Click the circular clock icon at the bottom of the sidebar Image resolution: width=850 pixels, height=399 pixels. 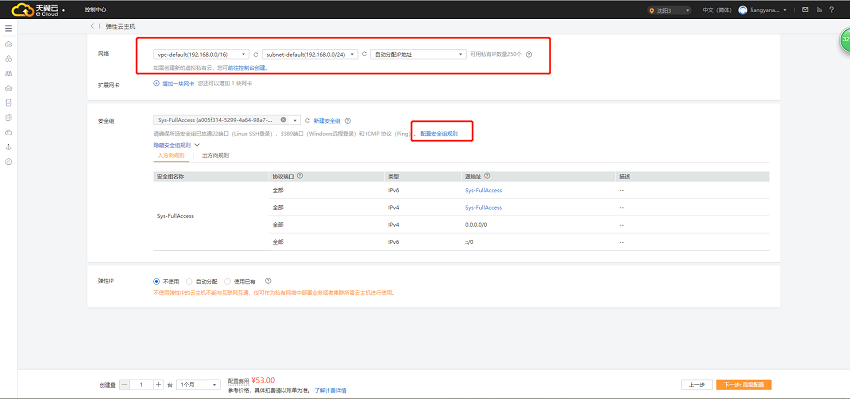pyautogui.click(x=8, y=162)
